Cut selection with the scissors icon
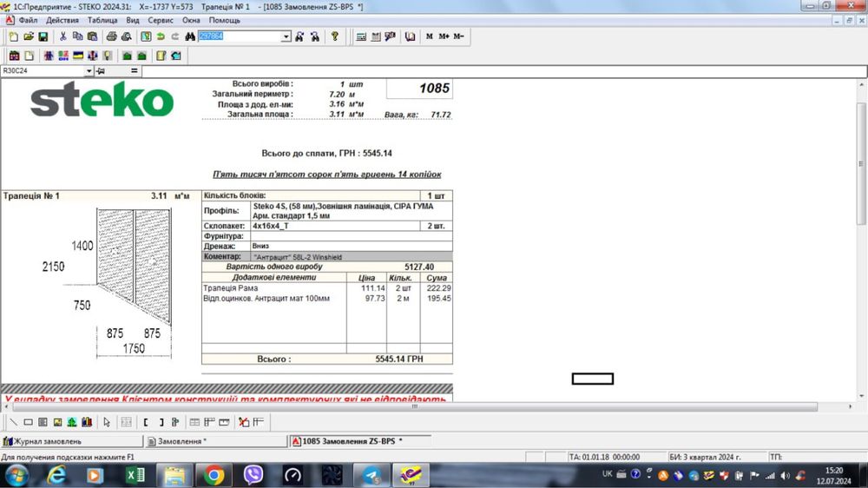 point(63,36)
